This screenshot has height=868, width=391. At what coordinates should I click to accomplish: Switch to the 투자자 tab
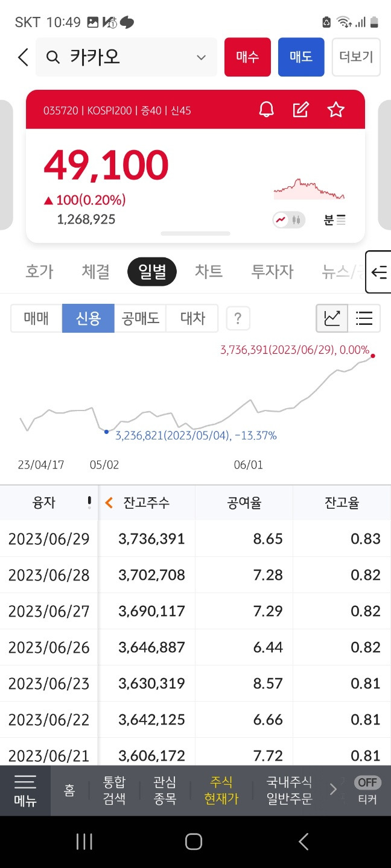(272, 272)
